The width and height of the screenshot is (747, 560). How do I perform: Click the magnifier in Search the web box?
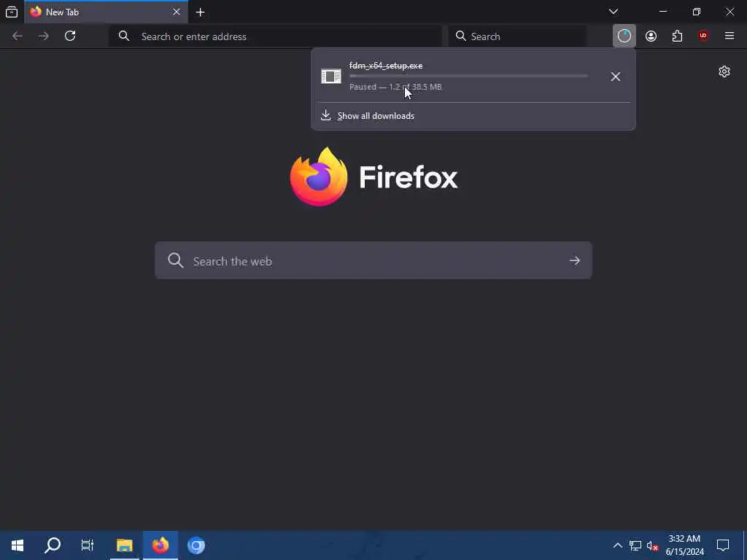click(175, 260)
